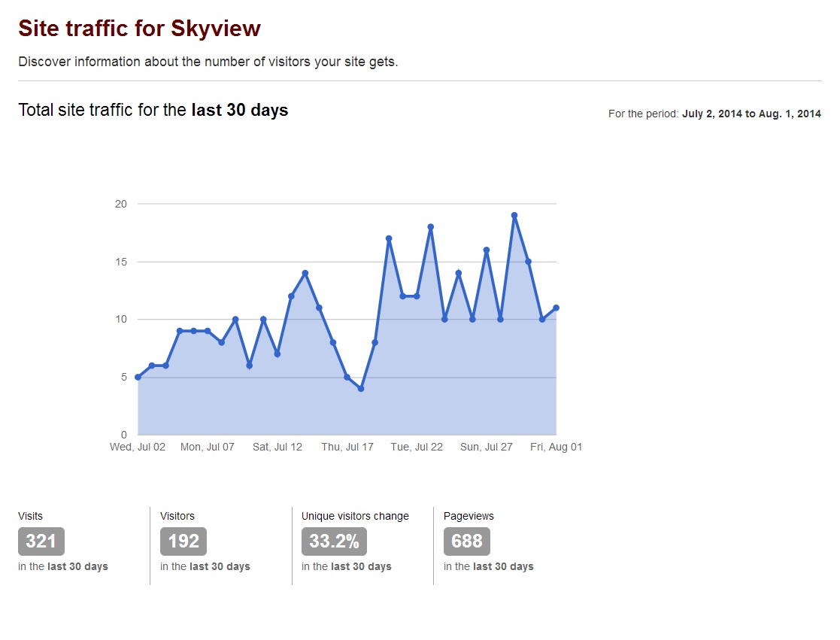The height and width of the screenshot is (640, 840).
Task: Click the 192 Visitors count badge
Action: 183,541
